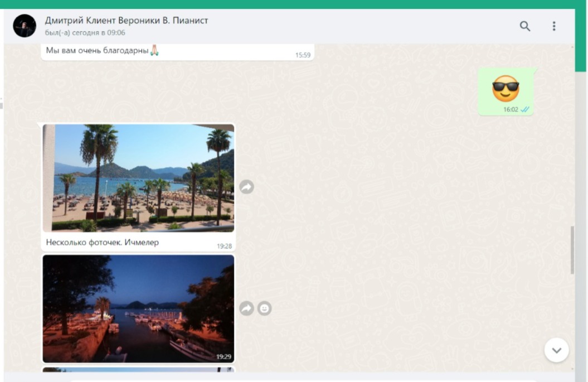Open the night harbor photo
Viewport: 588px width, 382px height.
pos(138,308)
